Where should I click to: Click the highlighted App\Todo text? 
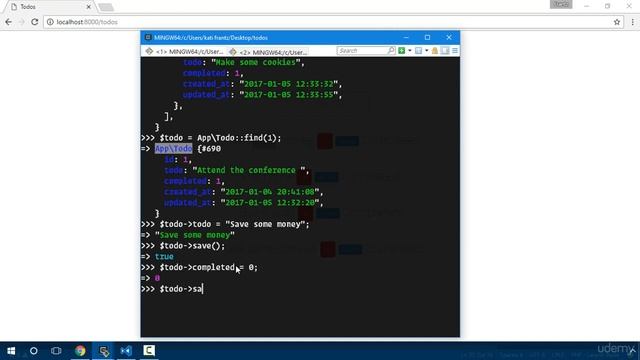point(173,149)
